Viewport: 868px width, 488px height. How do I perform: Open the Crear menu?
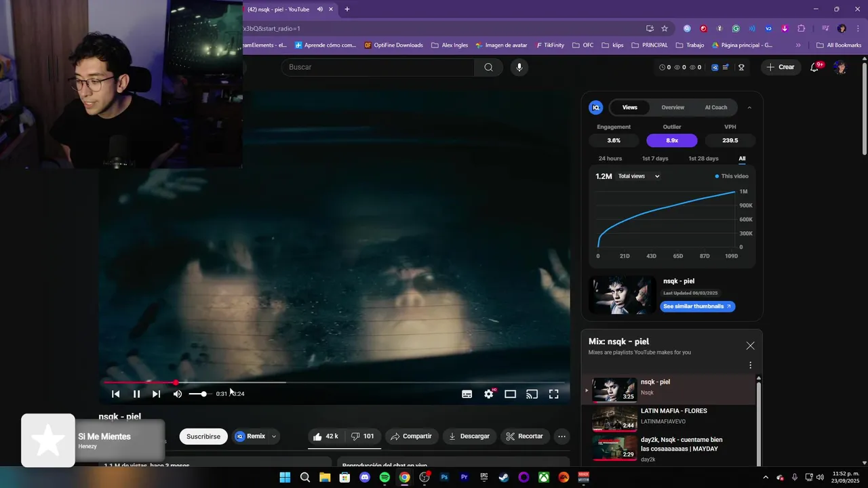(x=781, y=67)
